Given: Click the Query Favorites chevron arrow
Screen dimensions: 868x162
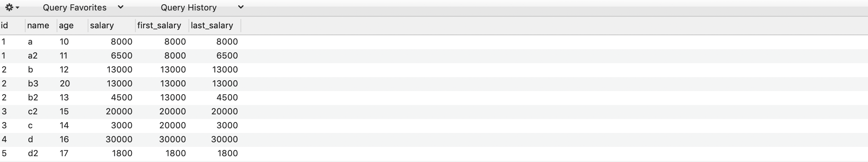Looking at the screenshot, I should click(121, 7).
